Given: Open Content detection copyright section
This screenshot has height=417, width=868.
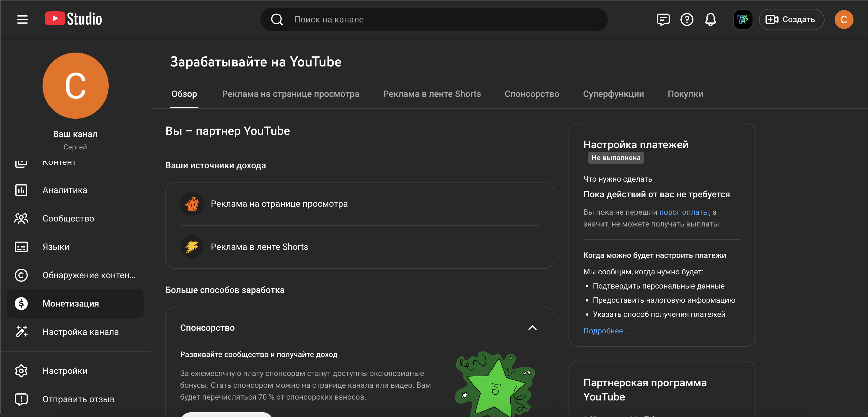Looking at the screenshot, I should pyautogui.click(x=88, y=275).
